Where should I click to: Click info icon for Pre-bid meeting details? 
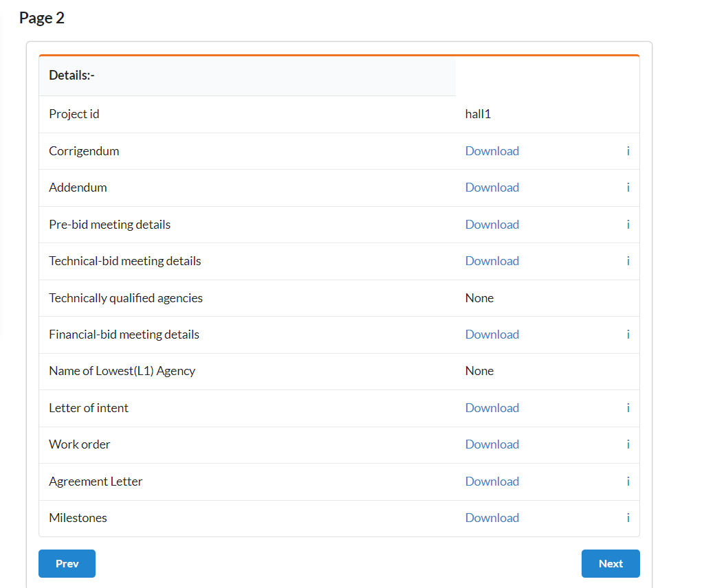628,225
